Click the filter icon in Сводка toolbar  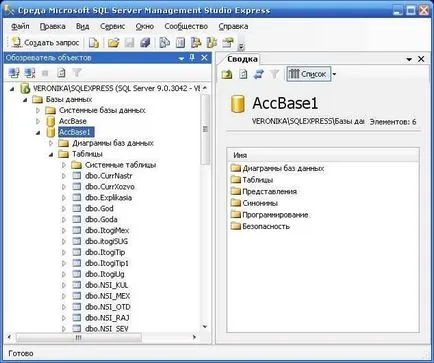(274, 74)
